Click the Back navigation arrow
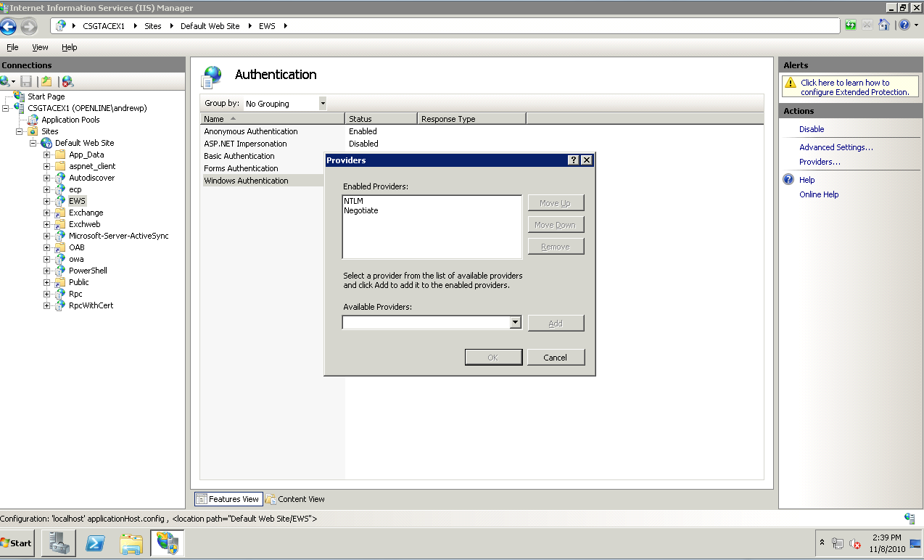 (x=8, y=27)
